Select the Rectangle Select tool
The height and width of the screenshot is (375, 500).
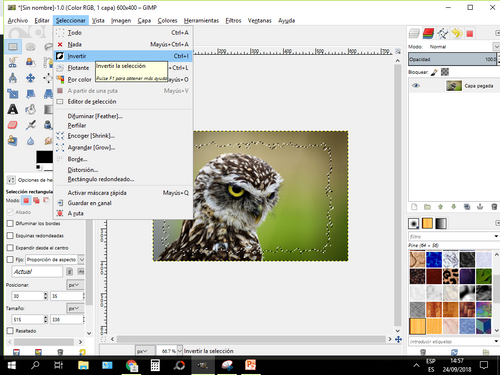click(13, 47)
